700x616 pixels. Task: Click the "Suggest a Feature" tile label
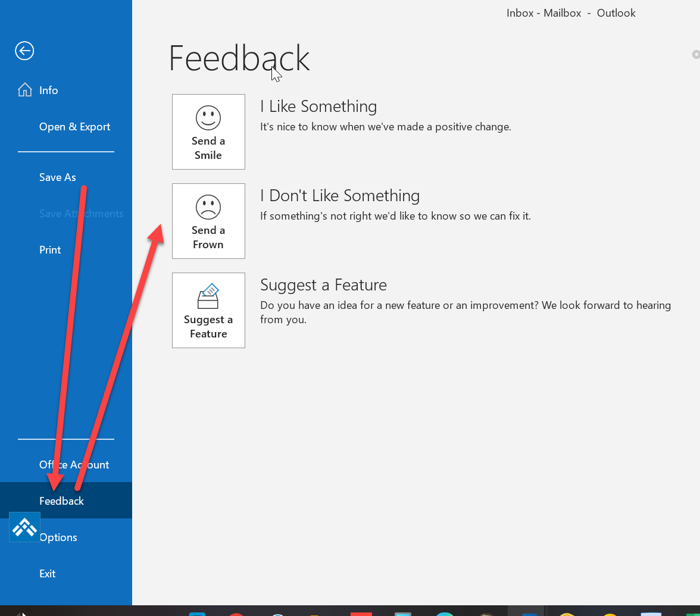pos(208,326)
